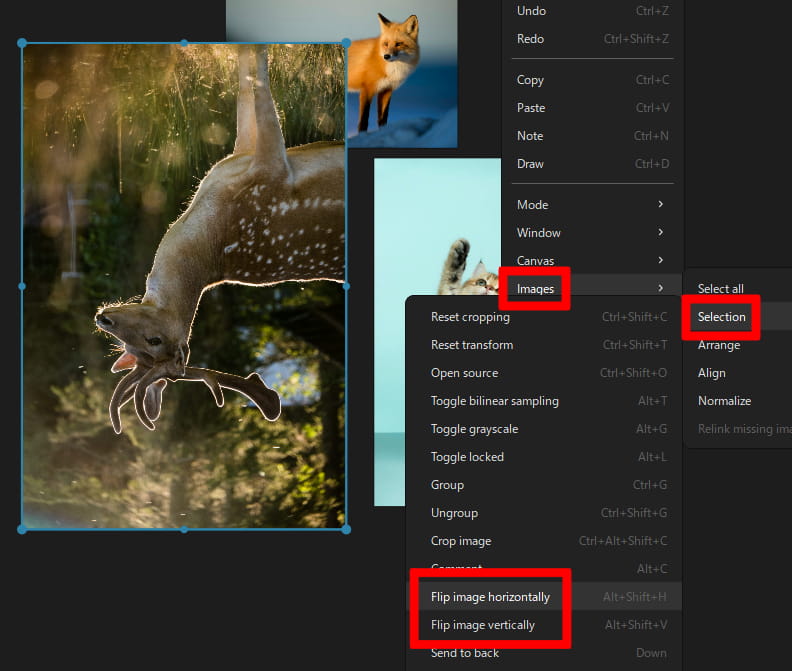Toggle grayscale on selected image
Viewport: 792px width, 671px height.
[475, 429]
